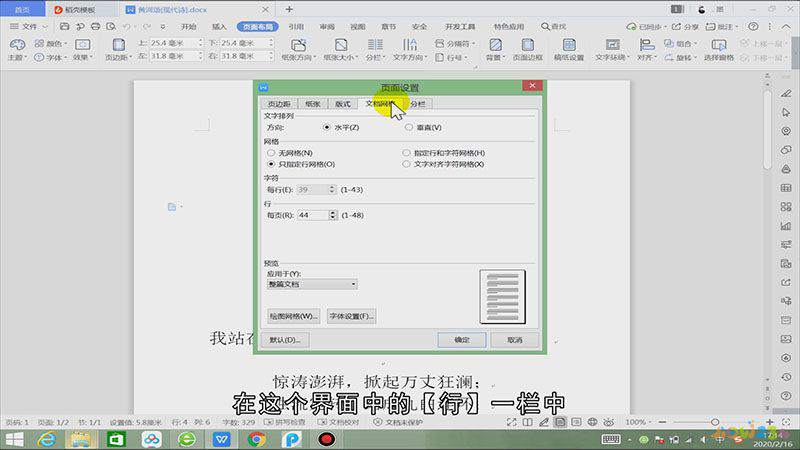The height and width of the screenshot is (450, 800).
Task: Expand the 颜色 theme colors dropdown
Action: pyautogui.click(x=66, y=43)
